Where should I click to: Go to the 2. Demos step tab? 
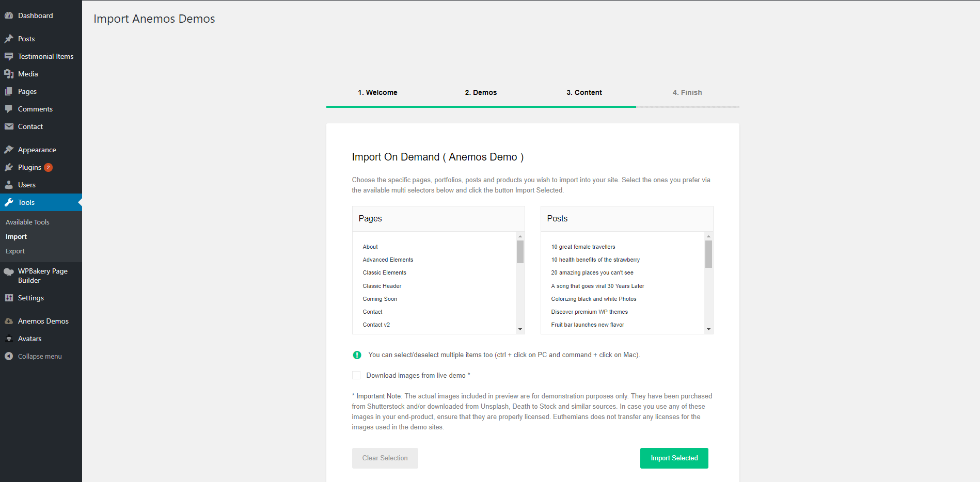pyautogui.click(x=481, y=92)
